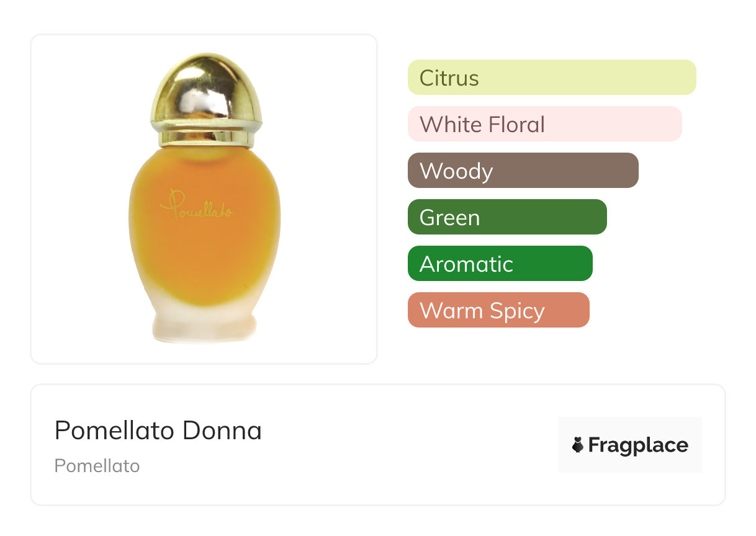Click the Fragplace bottle logo icon
The width and height of the screenshot is (756, 536).
pos(578,445)
